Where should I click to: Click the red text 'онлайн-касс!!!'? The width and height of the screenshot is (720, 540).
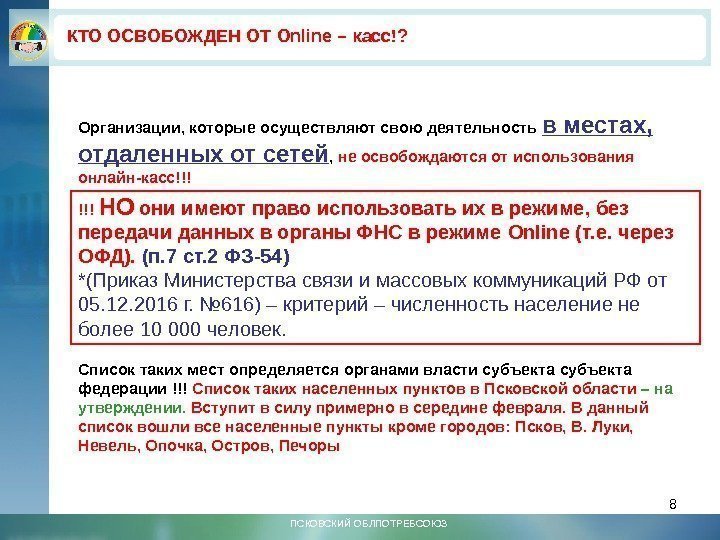pyautogui.click(x=135, y=177)
